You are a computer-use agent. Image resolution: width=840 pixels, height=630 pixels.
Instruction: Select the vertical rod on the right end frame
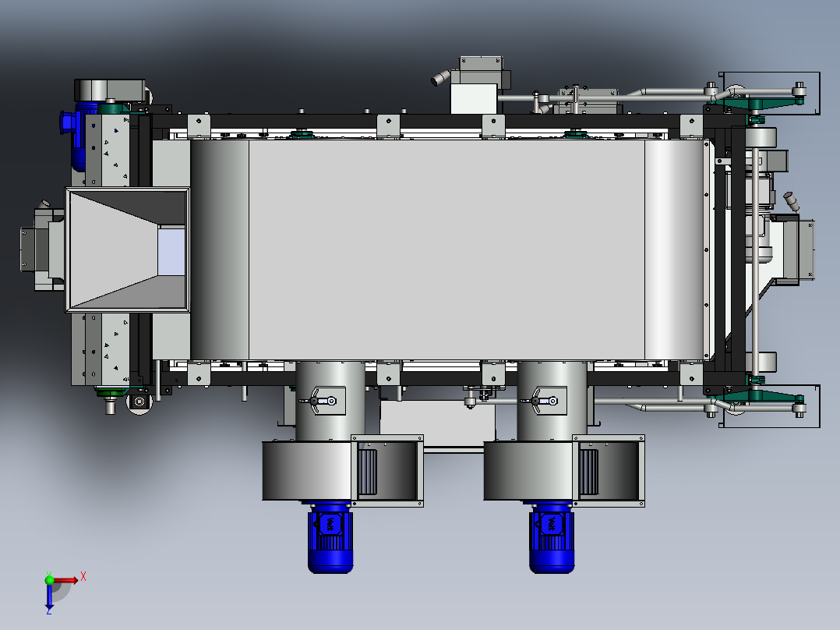point(755,263)
